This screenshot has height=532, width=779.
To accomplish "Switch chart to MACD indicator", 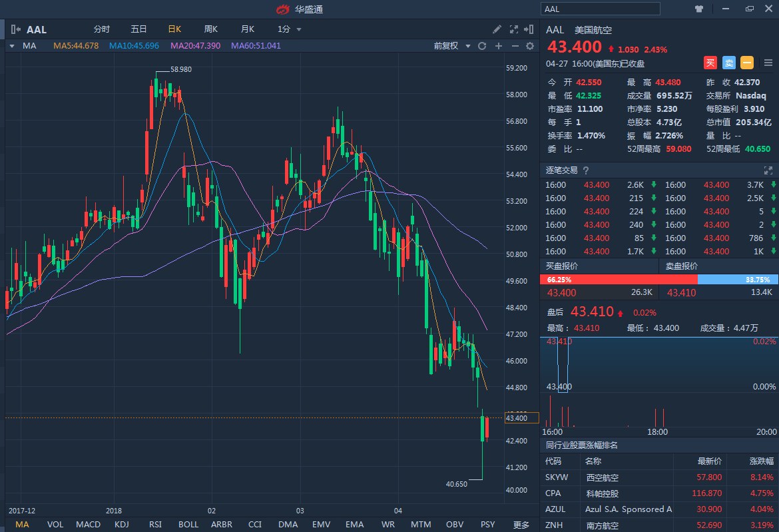I will (x=88, y=525).
